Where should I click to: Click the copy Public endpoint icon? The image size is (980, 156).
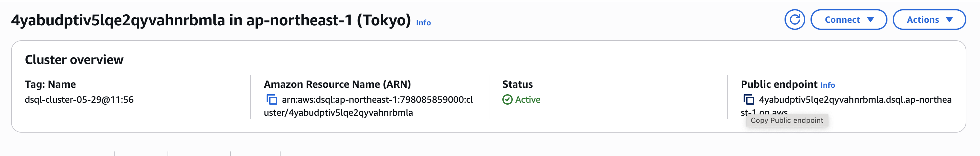[748, 100]
